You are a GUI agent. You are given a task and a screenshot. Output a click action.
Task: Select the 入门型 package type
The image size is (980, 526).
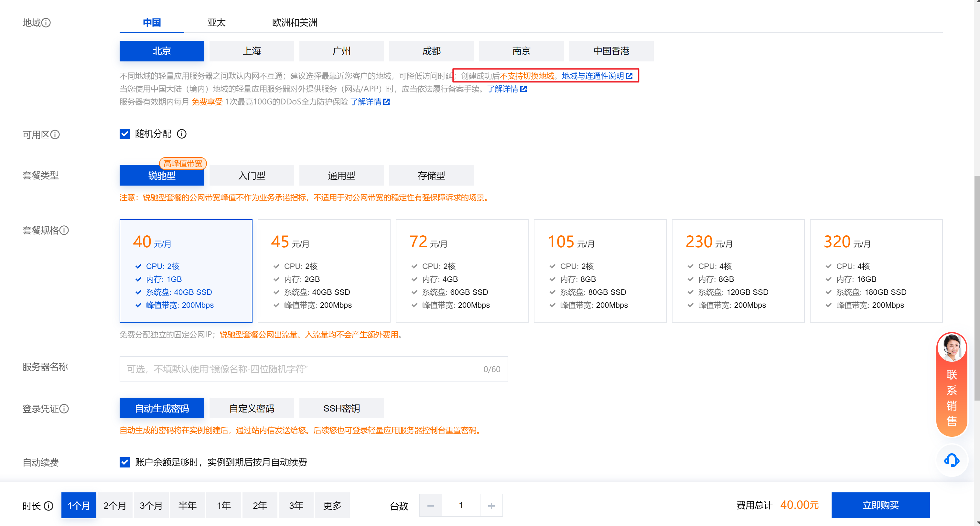pos(252,175)
